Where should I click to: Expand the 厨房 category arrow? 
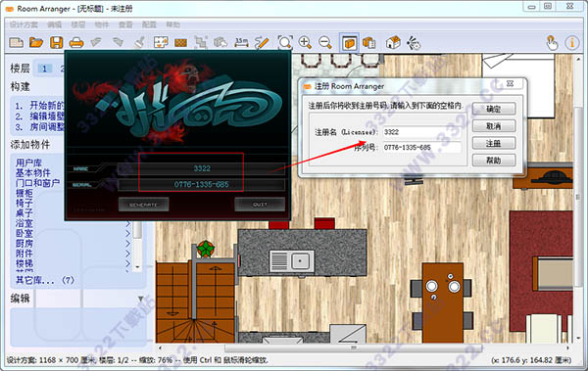tap(127, 244)
